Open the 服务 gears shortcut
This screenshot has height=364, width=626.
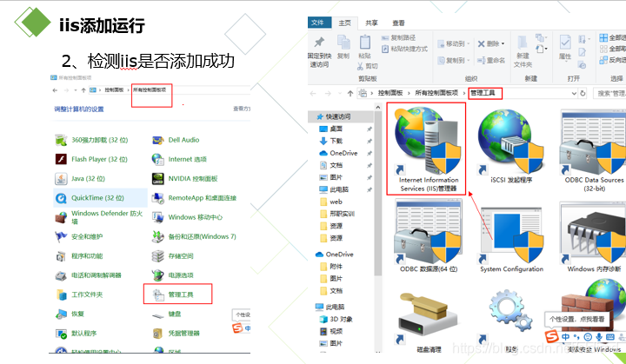point(511,320)
